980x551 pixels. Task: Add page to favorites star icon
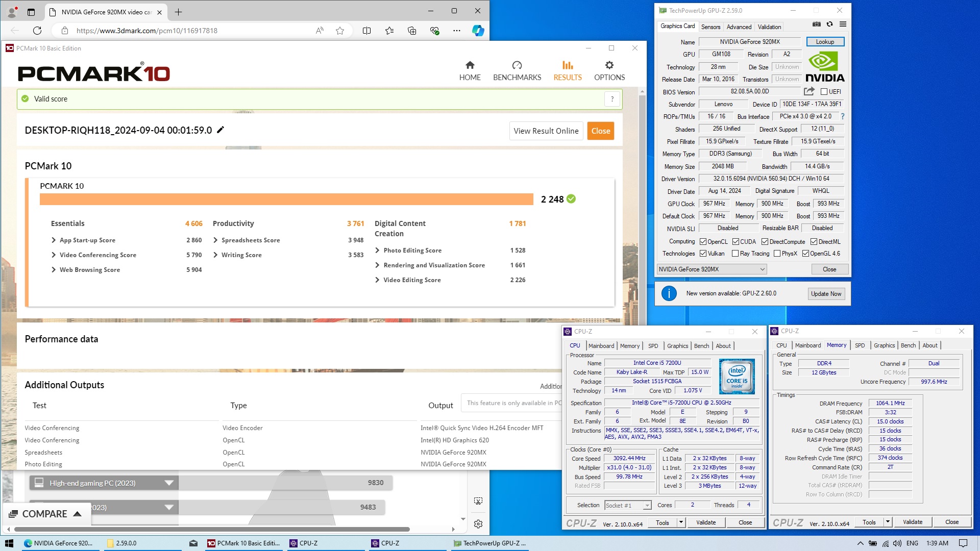coord(340,31)
